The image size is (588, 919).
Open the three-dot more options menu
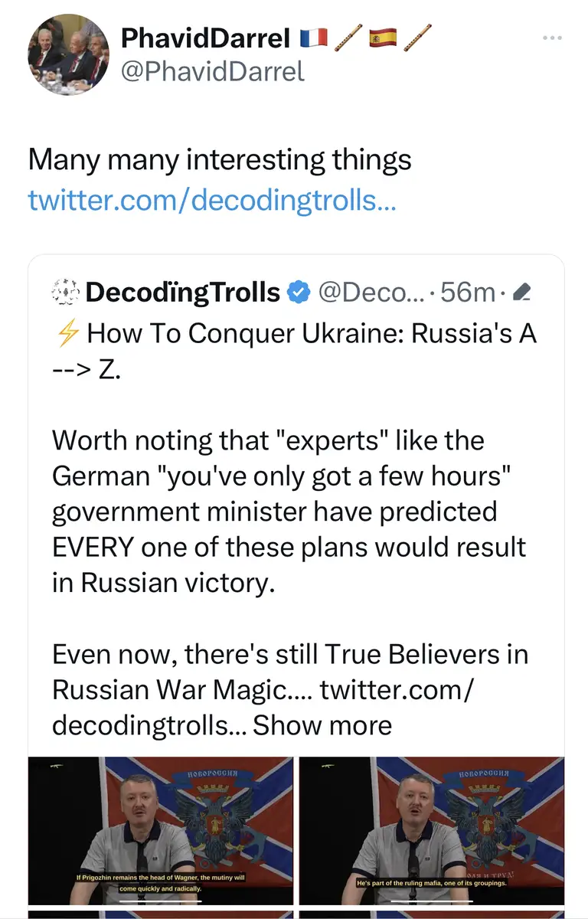(553, 37)
